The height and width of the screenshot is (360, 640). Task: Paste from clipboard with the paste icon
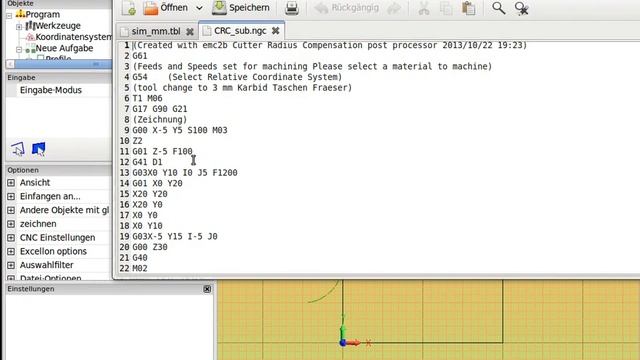tap(469, 9)
